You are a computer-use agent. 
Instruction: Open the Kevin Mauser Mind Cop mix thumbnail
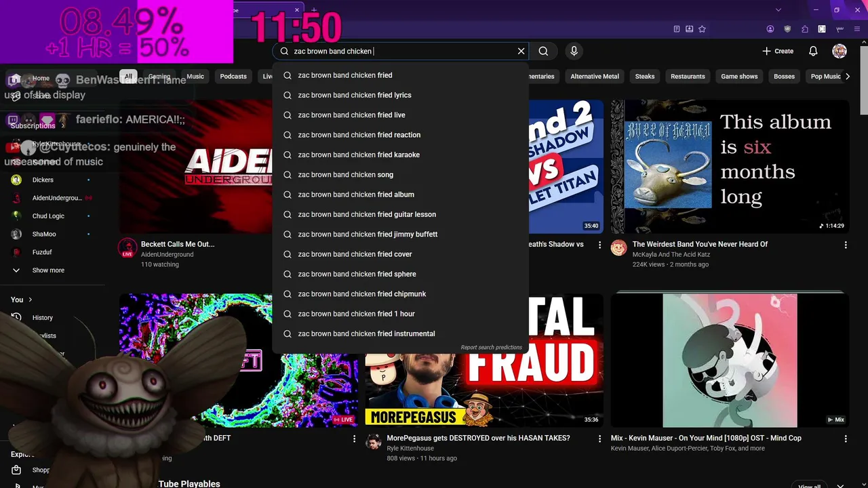click(730, 360)
